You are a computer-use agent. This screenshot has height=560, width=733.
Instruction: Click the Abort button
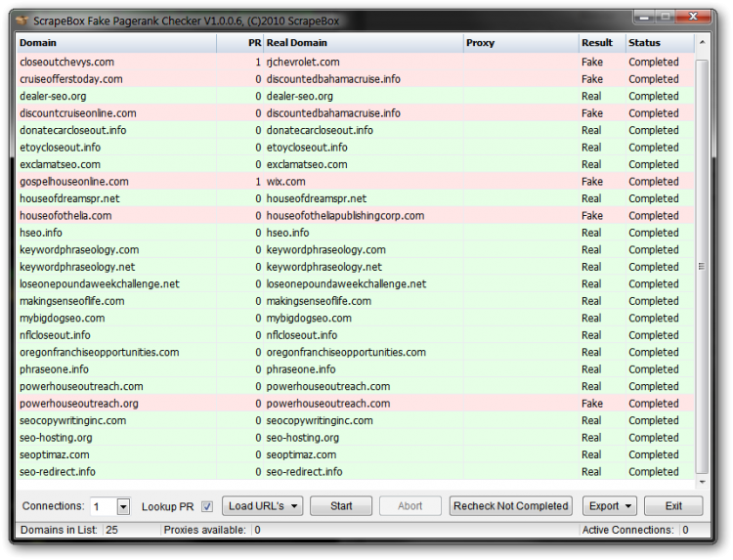click(410, 506)
